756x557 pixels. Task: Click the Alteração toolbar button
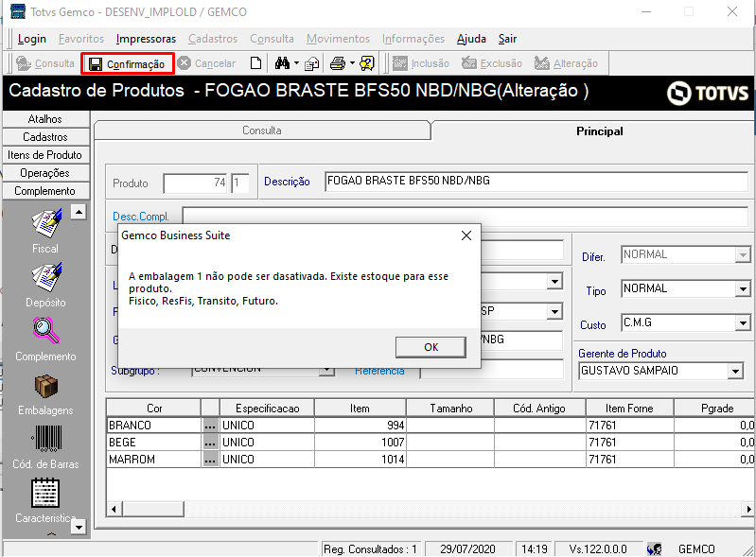click(x=566, y=63)
